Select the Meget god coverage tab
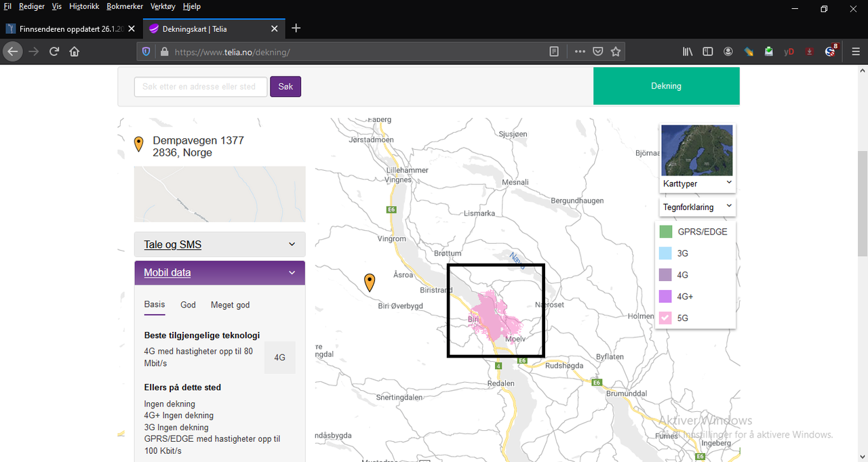Screen dimensions: 868x462 [x=230, y=305]
